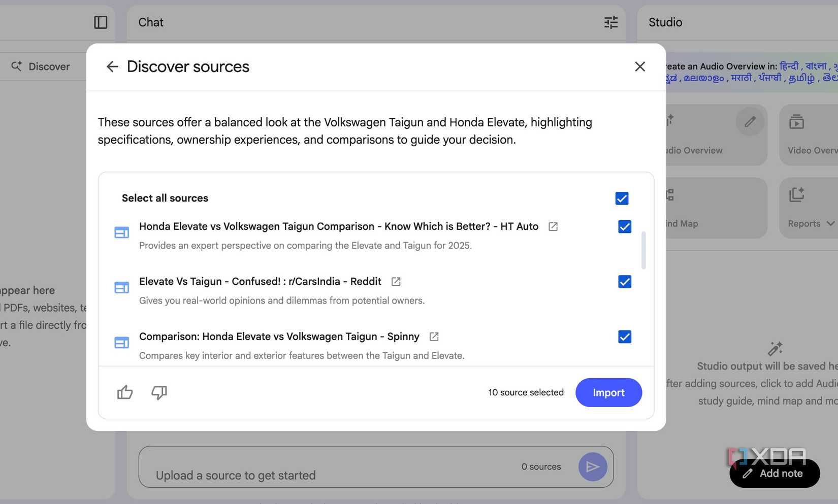Click the back arrow beside Discover sources

point(112,66)
